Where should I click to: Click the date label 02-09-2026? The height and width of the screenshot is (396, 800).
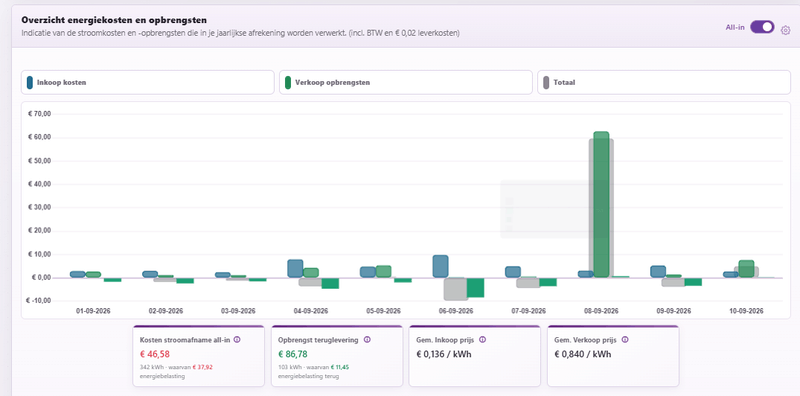click(166, 311)
